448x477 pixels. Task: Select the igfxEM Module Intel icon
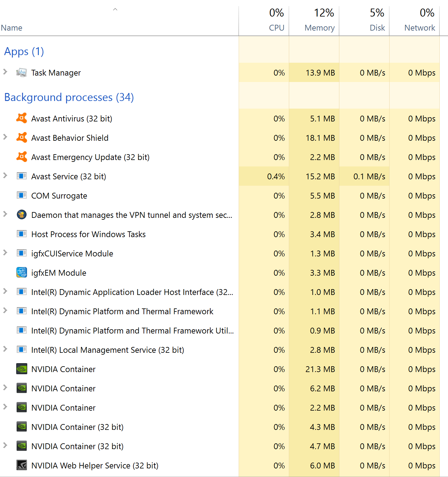click(x=21, y=272)
